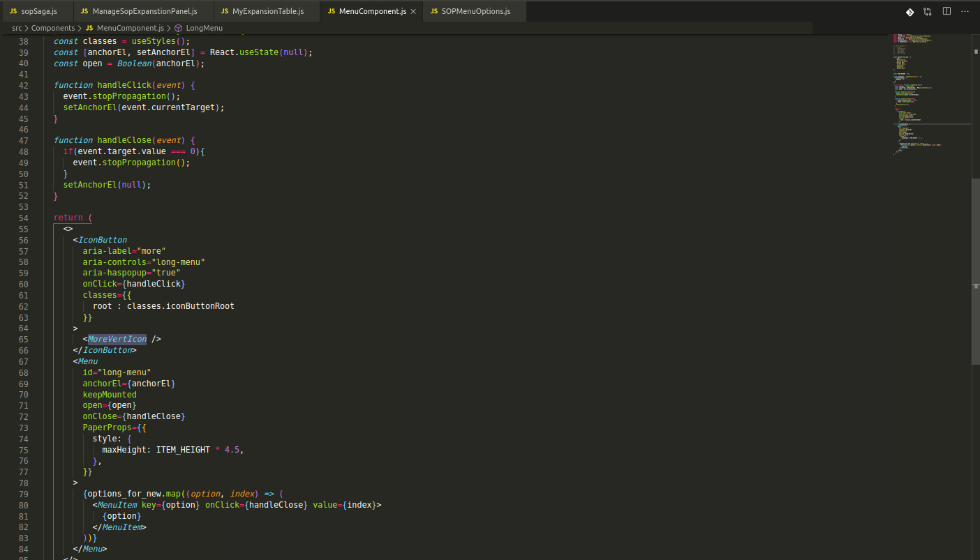Select the highlighted MoreVertIcon text
Screen dimensions: 980x560
click(x=116, y=339)
